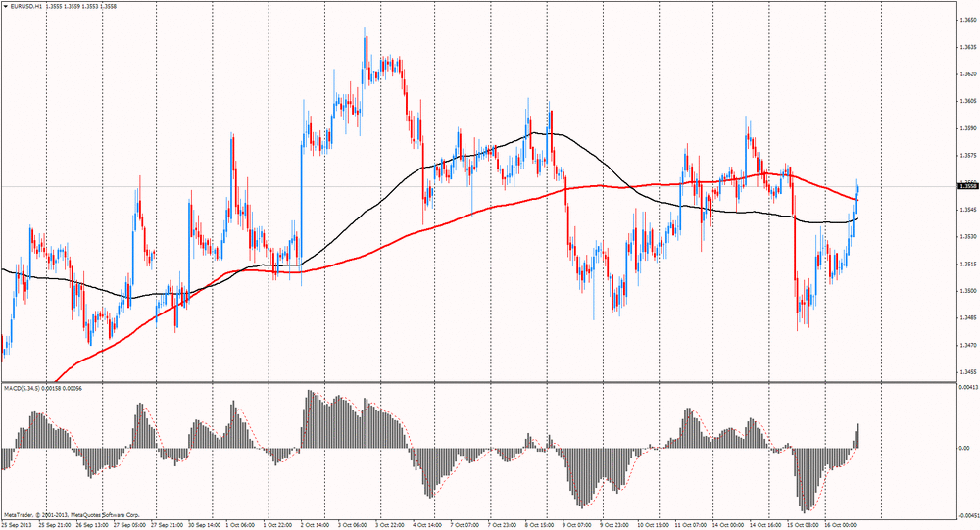Click the 14 Oct 16:00 time label
The width and height of the screenshot is (980, 530).
(x=765, y=526)
